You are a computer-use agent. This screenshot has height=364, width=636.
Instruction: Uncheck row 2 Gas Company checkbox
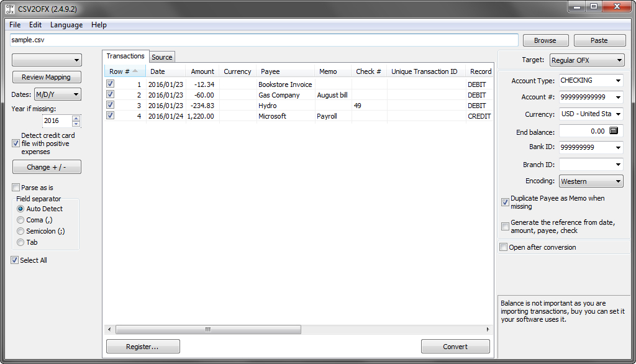(x=110, y=94)
